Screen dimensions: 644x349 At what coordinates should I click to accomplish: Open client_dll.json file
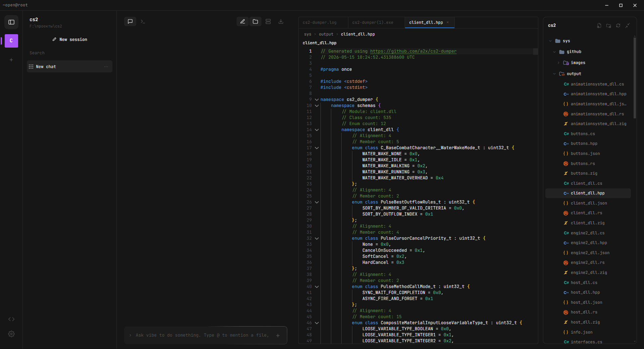click(588, 203)
